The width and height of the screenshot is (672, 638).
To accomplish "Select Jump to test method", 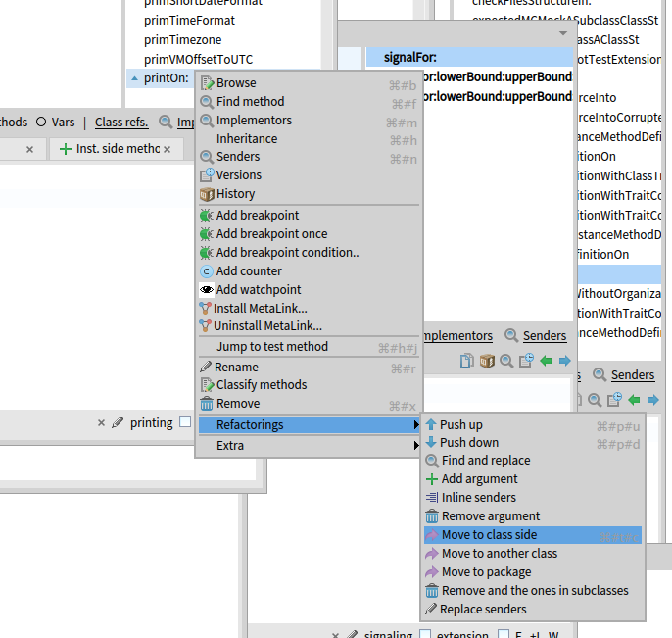I will point(272,346).
